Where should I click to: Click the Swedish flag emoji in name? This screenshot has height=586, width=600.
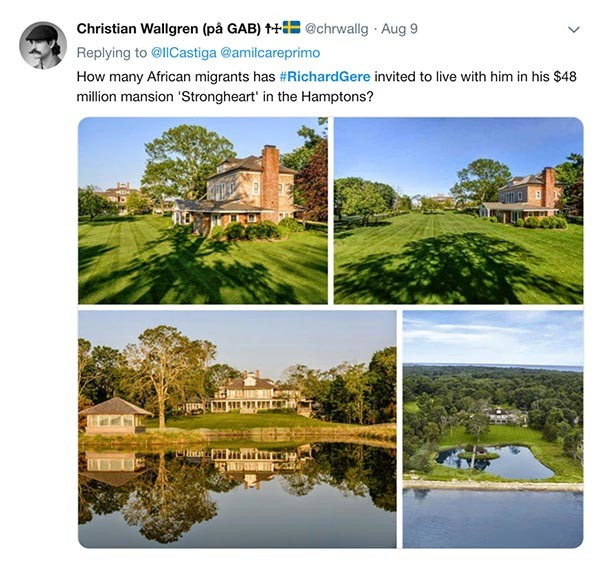pos(292,28)
